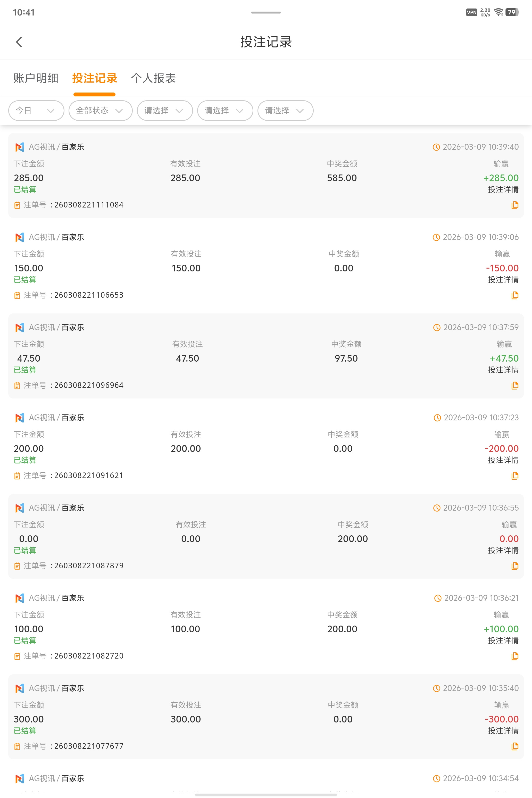Open 投注详情 for the +285.00 bet
The width and height of the screenshot is (532, 798).
click(503, 190)
